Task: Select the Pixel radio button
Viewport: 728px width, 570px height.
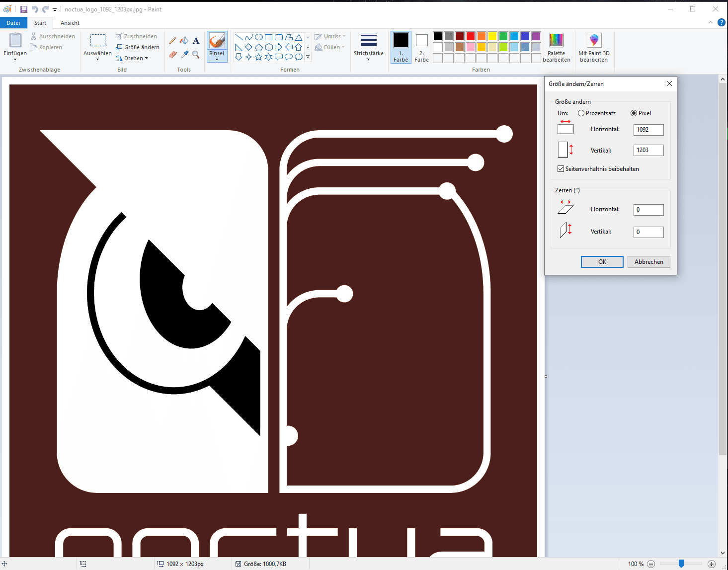Action: [634, 113]
